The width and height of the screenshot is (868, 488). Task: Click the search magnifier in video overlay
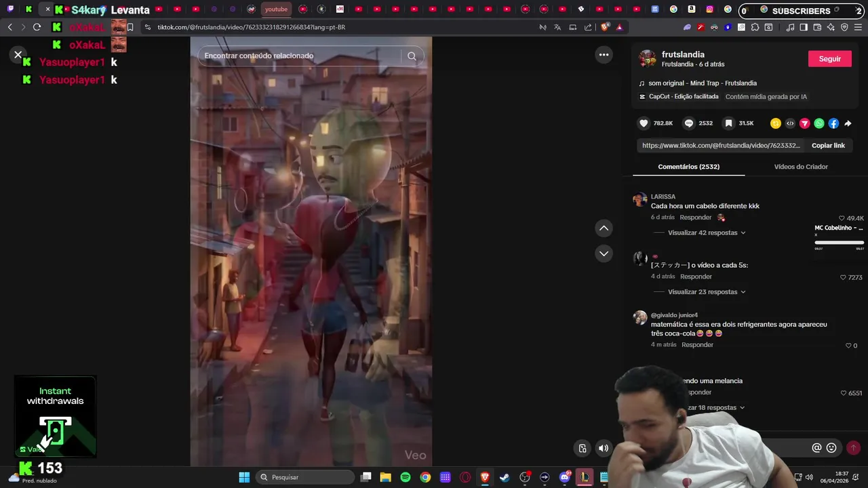[x=412, y=56]
